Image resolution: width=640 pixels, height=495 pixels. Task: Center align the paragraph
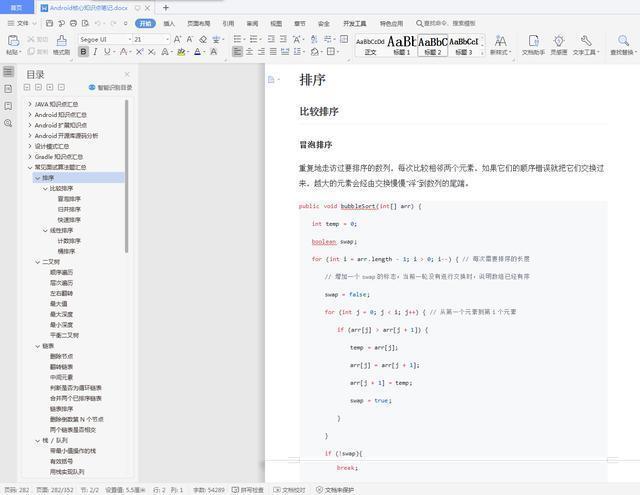(249, 52)
